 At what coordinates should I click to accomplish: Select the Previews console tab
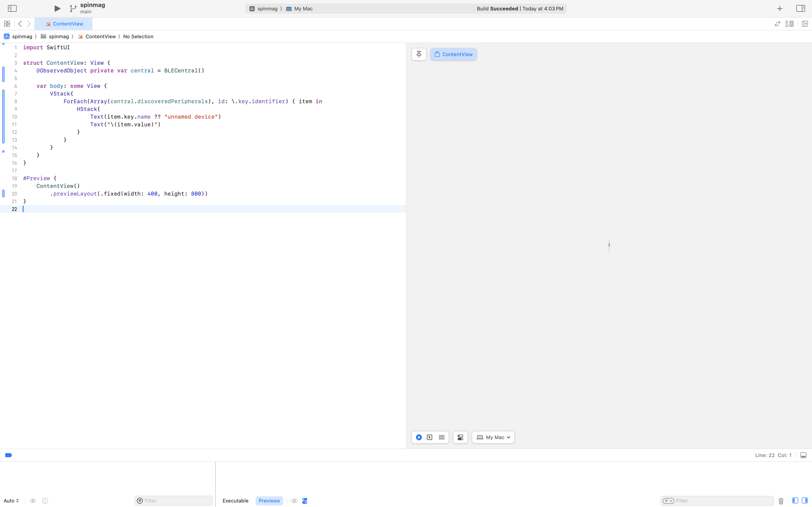pyautogui.click(x=269, y=501)
